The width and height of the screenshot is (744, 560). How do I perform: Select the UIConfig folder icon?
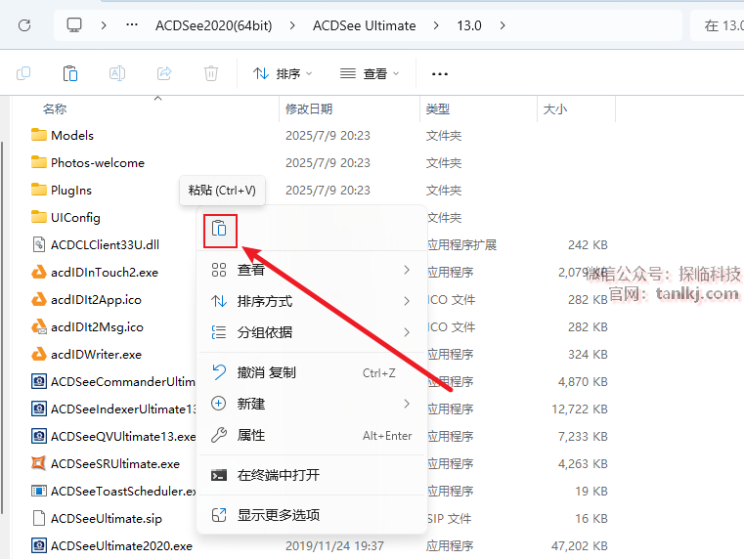pyautogui.click(x=39, y=217)
